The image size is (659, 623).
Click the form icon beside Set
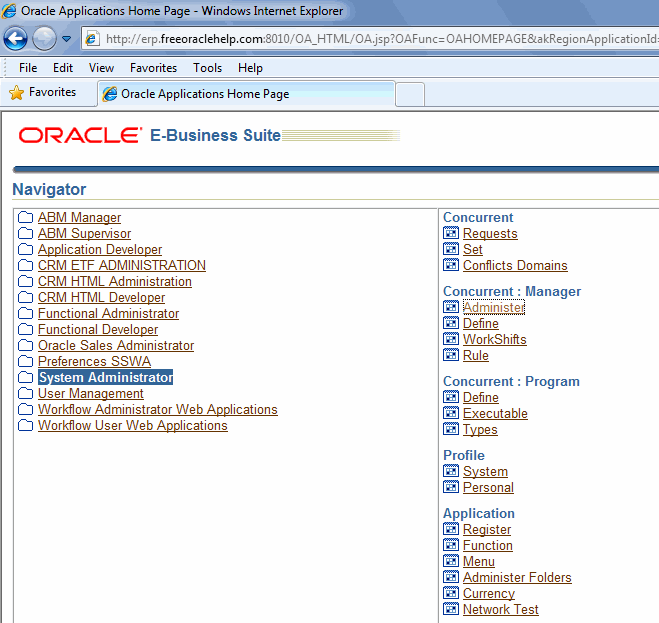pyautogui.click(x=451, y=249)
